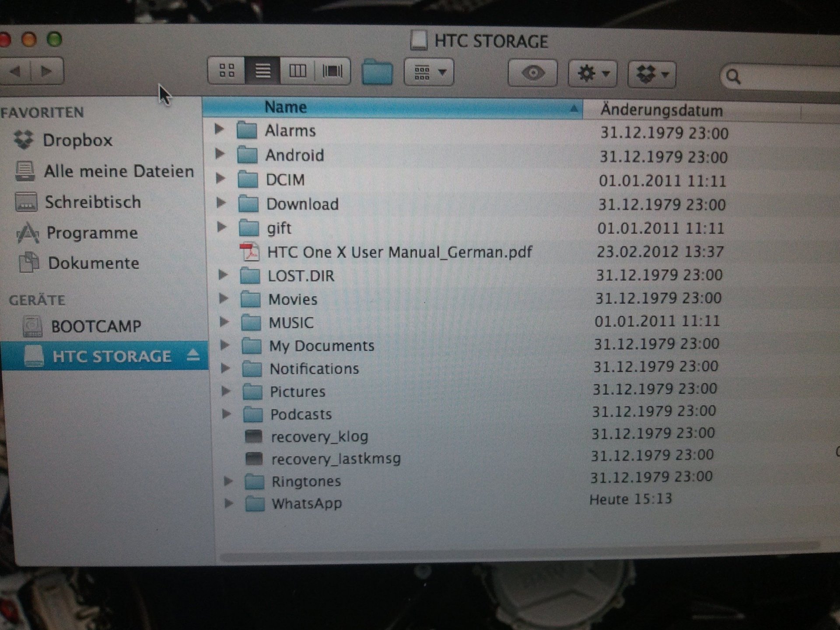
Task: Expand the Android folder
Action: (220, 154)
